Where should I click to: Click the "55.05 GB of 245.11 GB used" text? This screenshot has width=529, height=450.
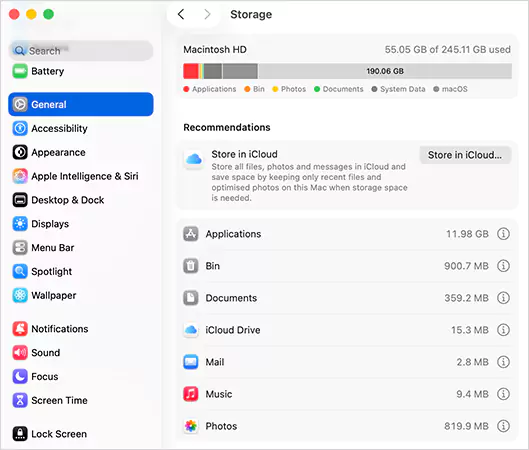[x=448, y=50]
